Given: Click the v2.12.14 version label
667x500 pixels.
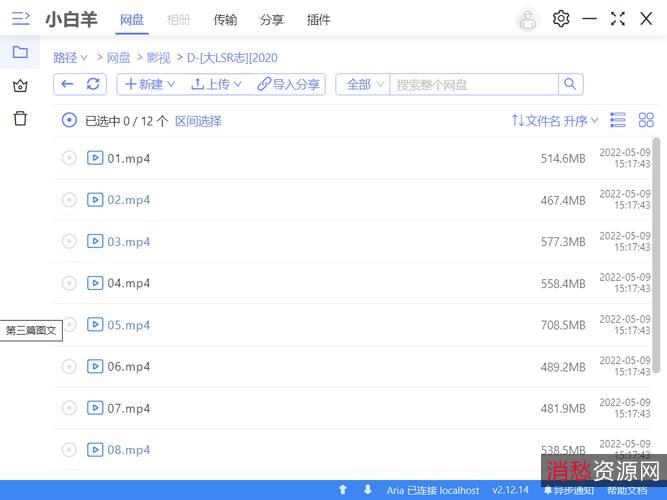Looking at the screenshot, I should 510,490.
